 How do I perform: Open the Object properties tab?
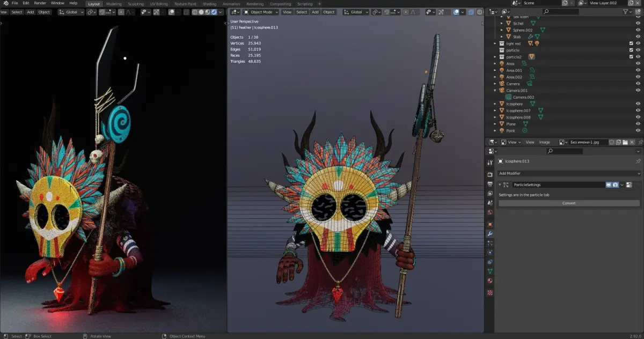490,224
